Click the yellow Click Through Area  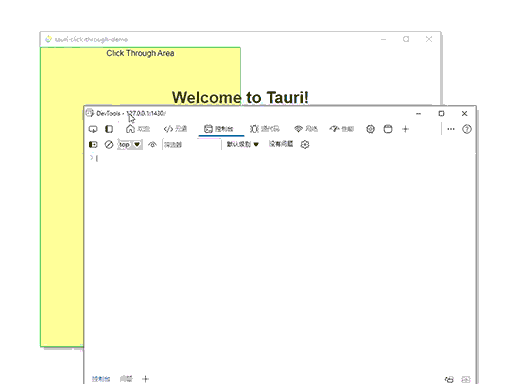62,200
